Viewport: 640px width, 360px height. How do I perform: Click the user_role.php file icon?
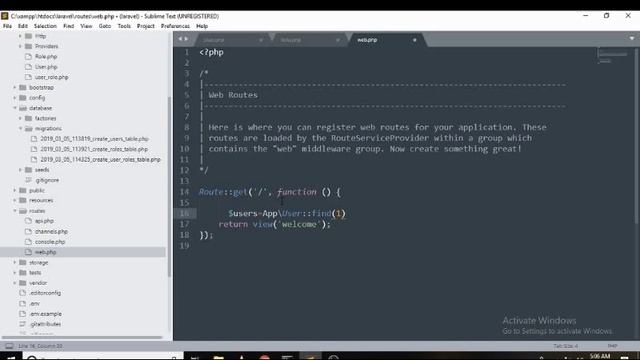(x=28, y=77)
